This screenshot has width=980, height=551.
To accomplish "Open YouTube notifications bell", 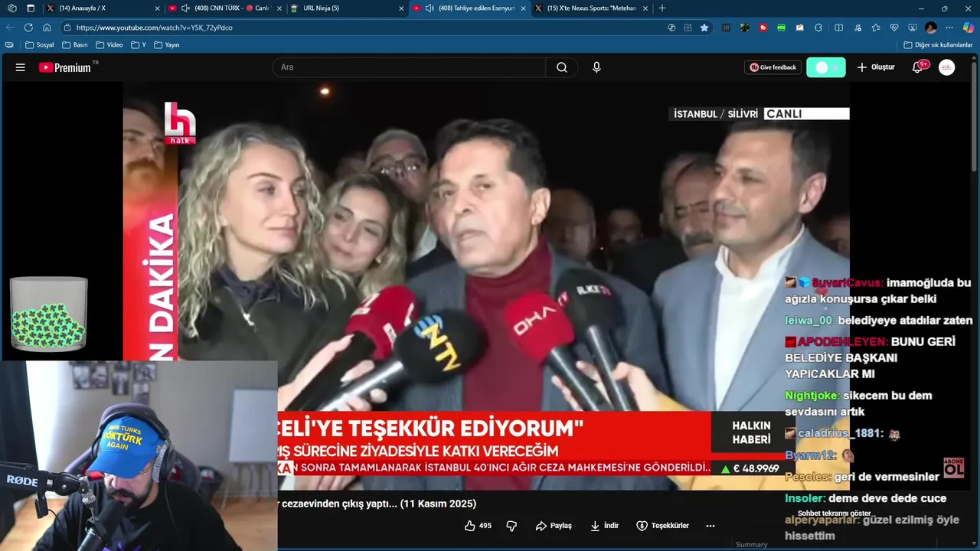I will pos(917,67).
